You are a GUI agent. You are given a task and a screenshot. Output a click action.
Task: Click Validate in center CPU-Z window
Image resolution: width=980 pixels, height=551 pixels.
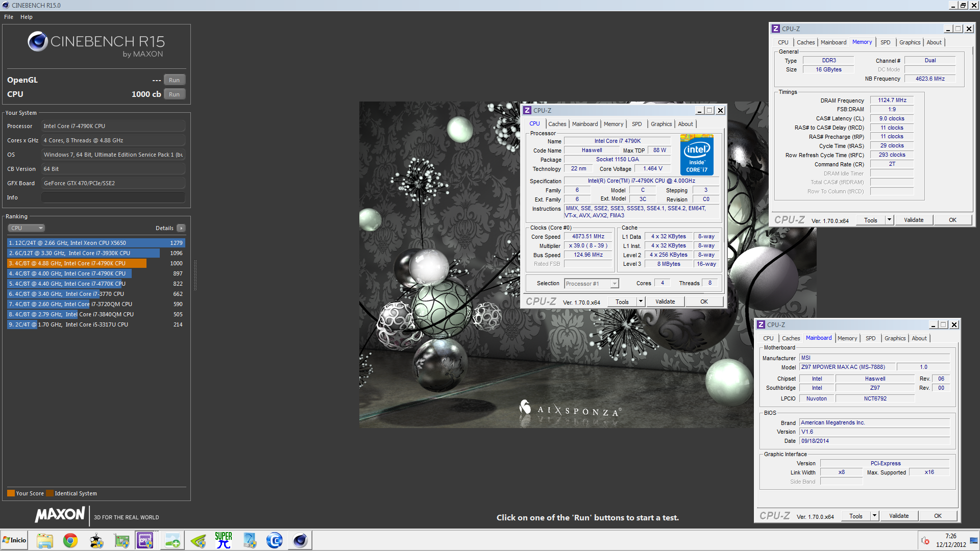tap(665, 302)
